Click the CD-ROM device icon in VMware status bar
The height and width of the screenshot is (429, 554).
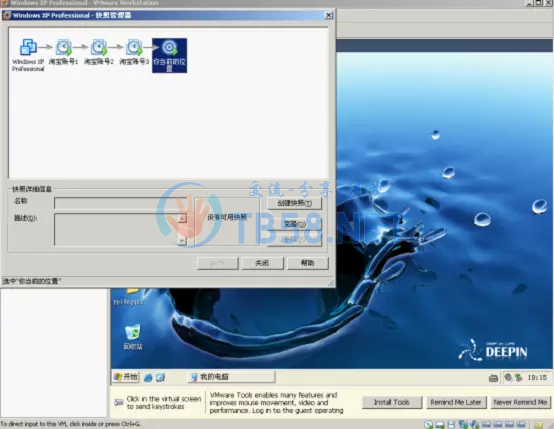(429, 424)
